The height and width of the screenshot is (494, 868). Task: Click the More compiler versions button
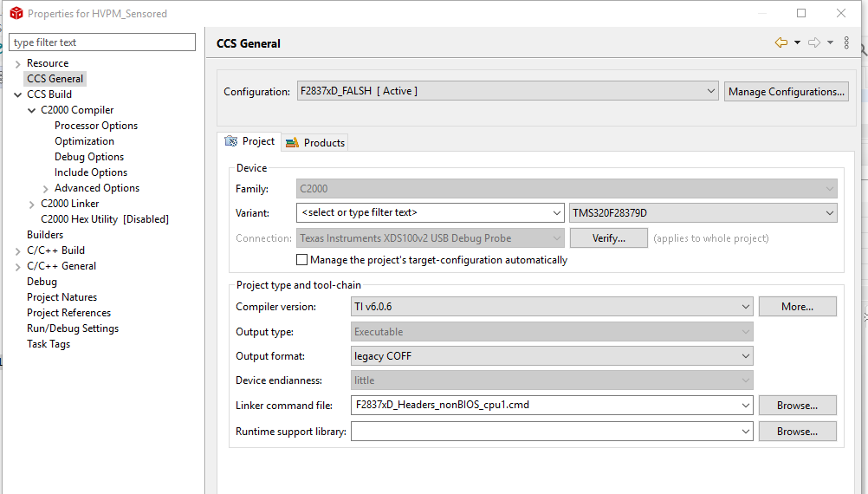(797, 306)
